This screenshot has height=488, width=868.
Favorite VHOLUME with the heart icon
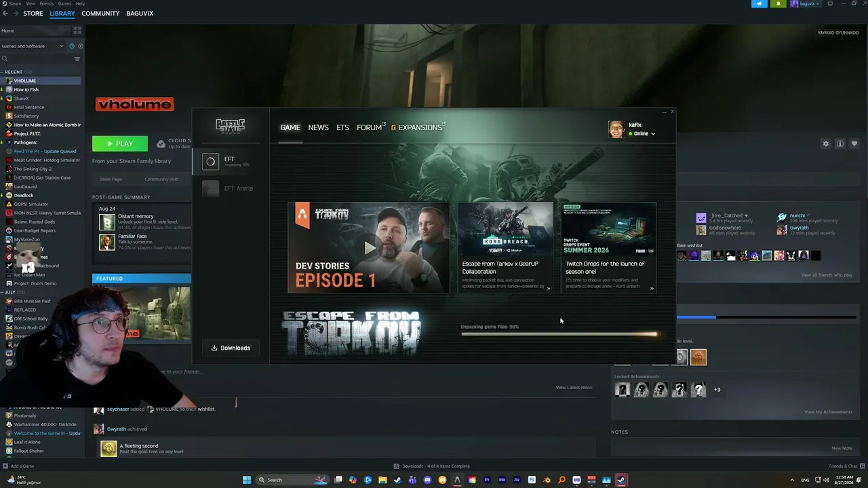coord(854,144)
